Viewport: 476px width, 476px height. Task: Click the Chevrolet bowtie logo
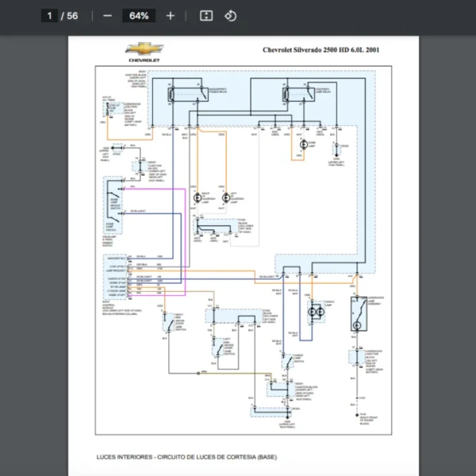(x=143, y=50)
